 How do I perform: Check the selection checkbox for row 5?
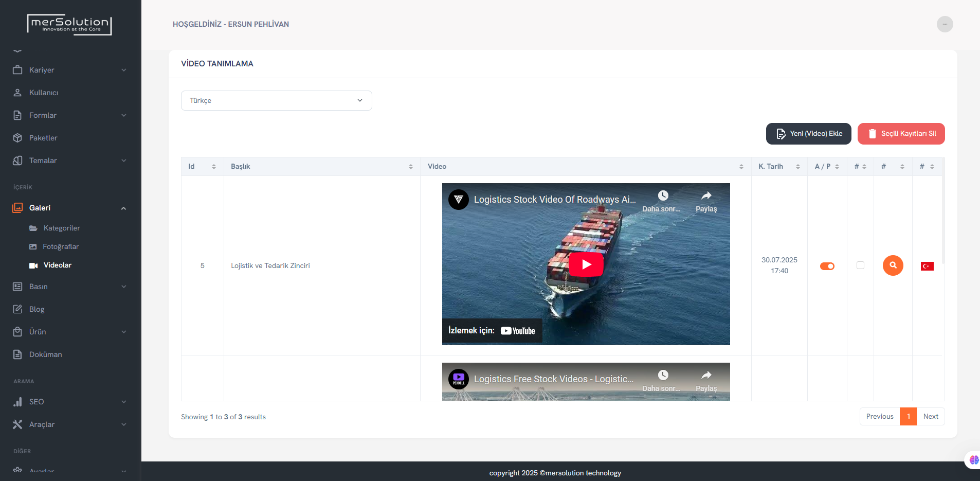[x=860, y=265]
